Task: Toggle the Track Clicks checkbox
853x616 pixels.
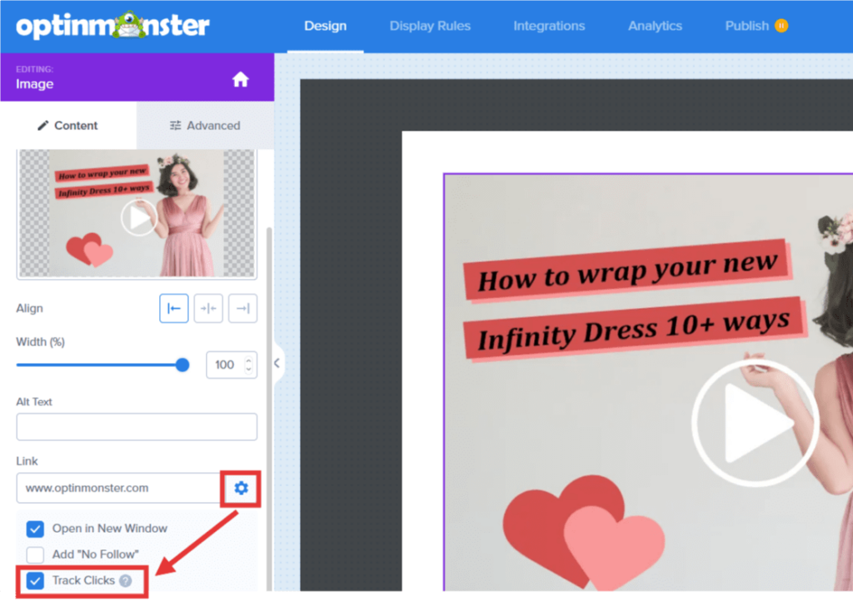Action: tap(35, 581)
